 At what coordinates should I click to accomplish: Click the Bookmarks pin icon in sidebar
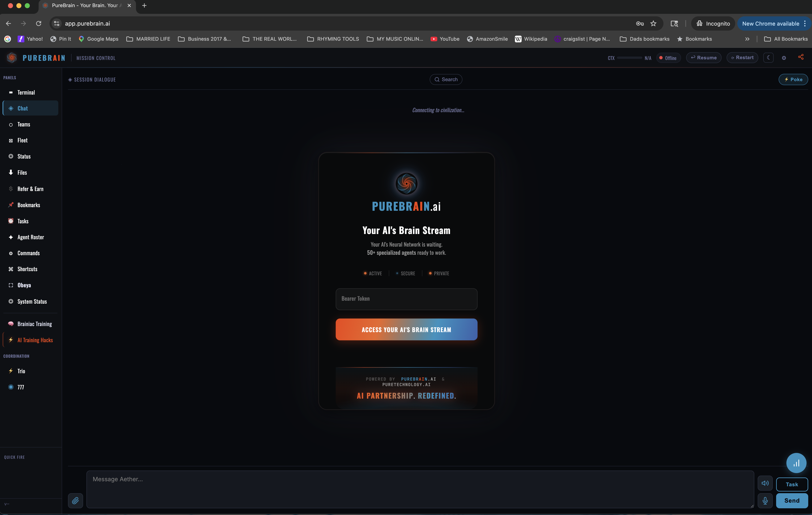tap(11, 205)
